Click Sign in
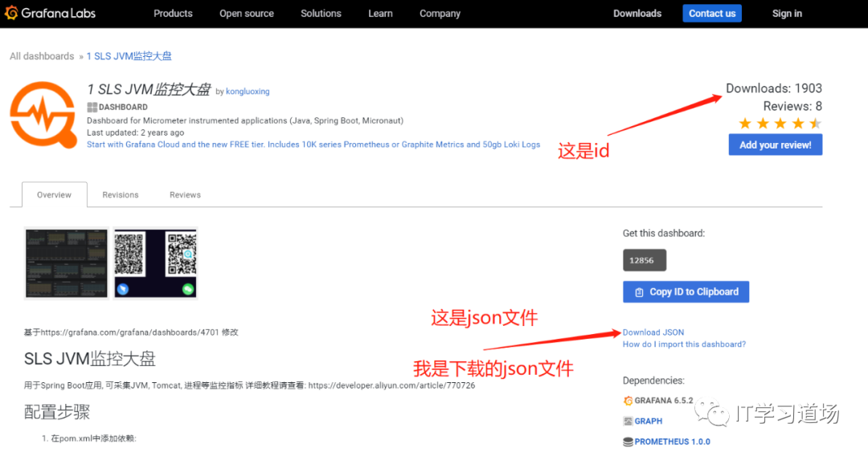The width and height of the screenshot is (868, 452). tap(787, 14)
